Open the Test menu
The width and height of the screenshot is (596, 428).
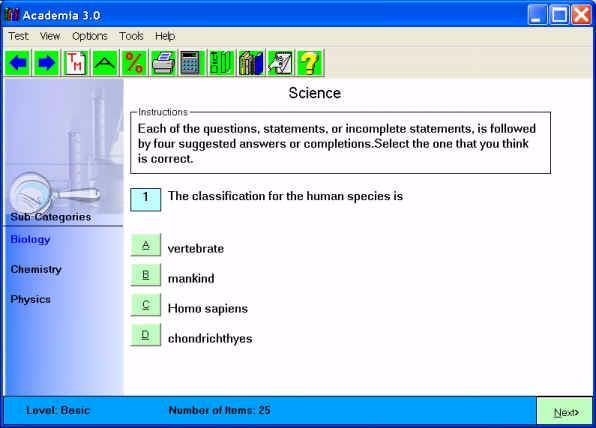[x=18, y=36]
